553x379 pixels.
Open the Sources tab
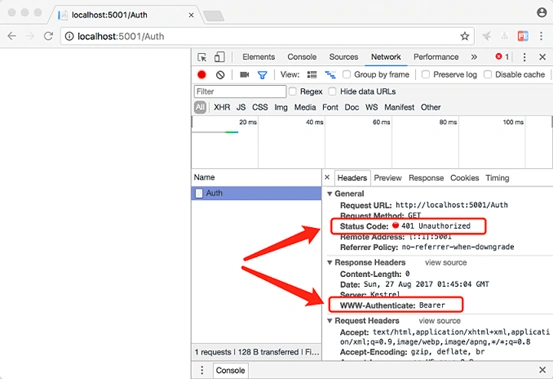344,57
